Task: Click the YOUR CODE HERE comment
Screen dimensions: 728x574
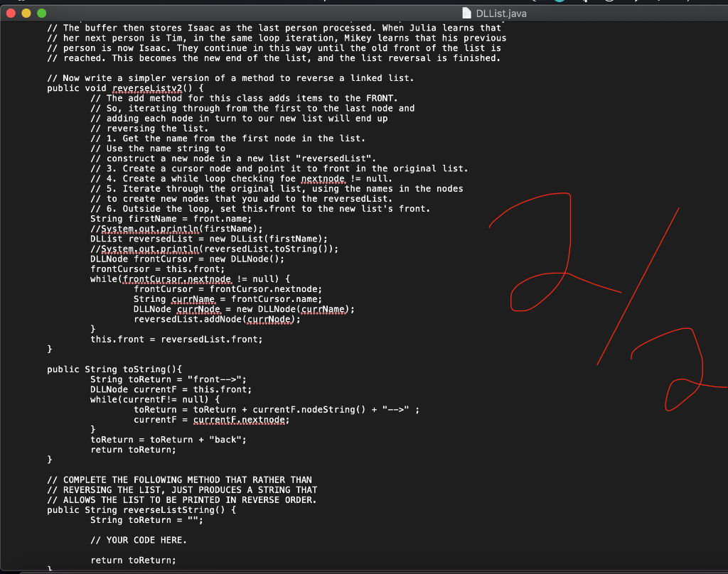Action: (138, 540)
